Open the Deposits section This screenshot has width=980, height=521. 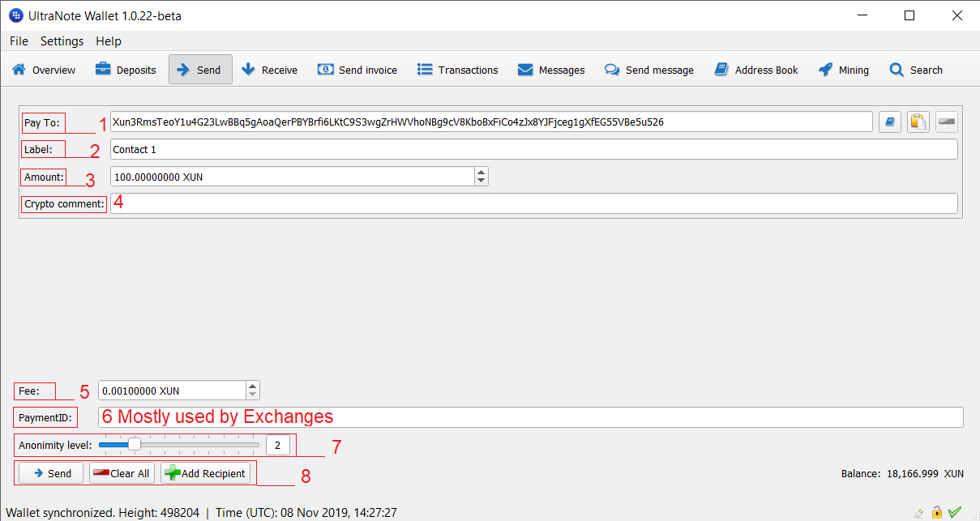click(x=126, y=70)
